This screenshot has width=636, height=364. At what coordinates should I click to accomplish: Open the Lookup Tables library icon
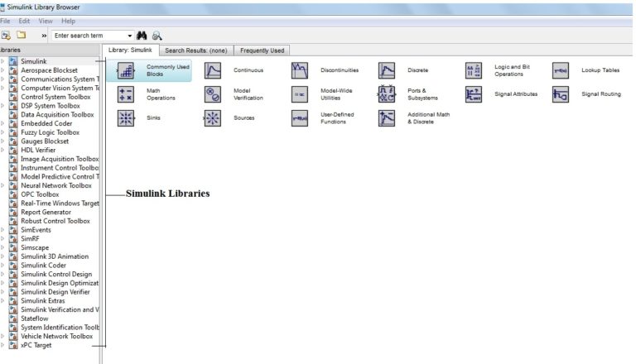coord(561,71)
